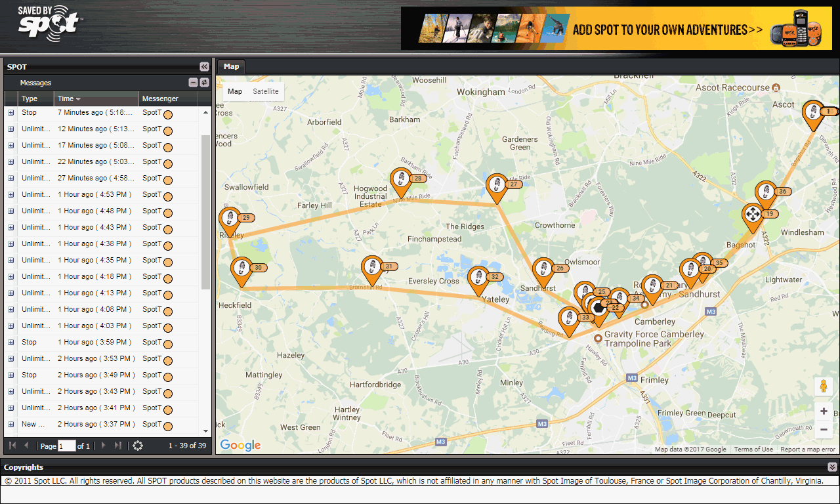Open Street View pegman icon
840x504 pixels.
click(823, 387)
